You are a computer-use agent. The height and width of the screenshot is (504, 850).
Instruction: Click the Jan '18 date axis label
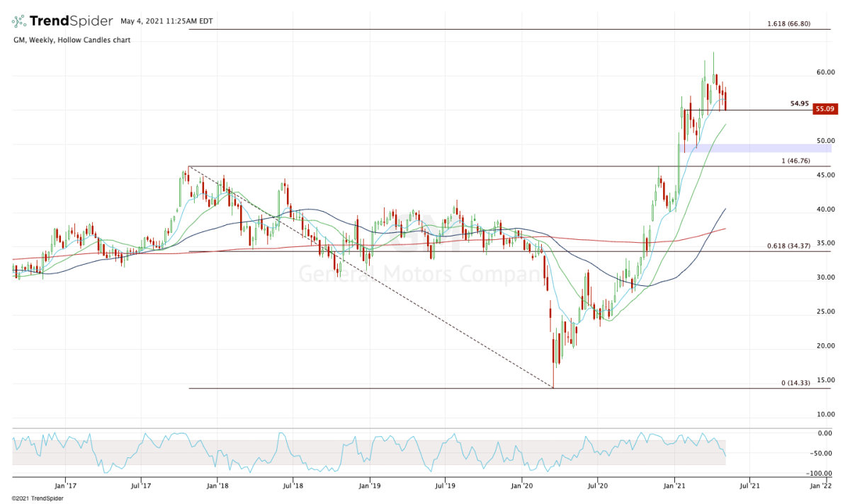[217, 486]
